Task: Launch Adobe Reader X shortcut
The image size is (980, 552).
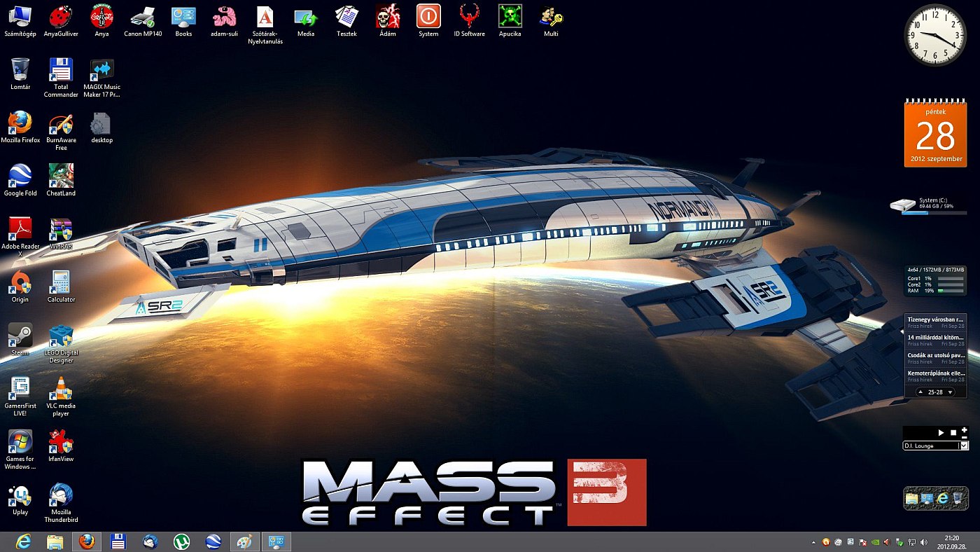Action: pyautogui.click(x=20, y=237)
